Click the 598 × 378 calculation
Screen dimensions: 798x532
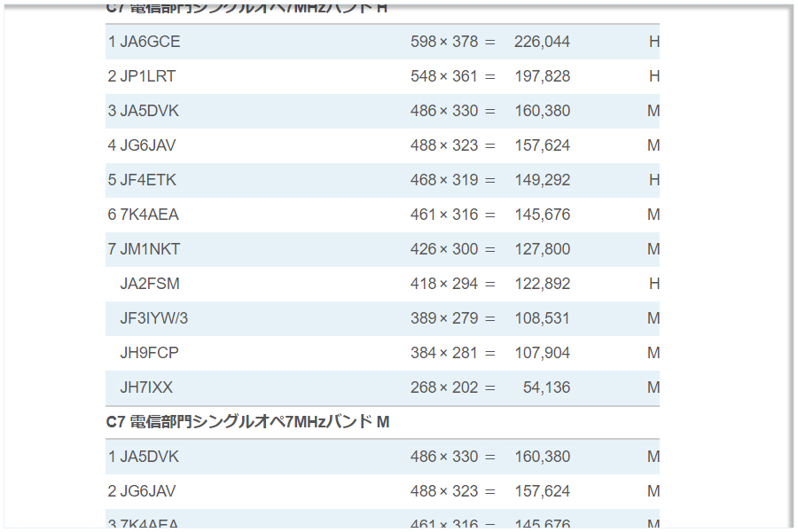[444, 42]
